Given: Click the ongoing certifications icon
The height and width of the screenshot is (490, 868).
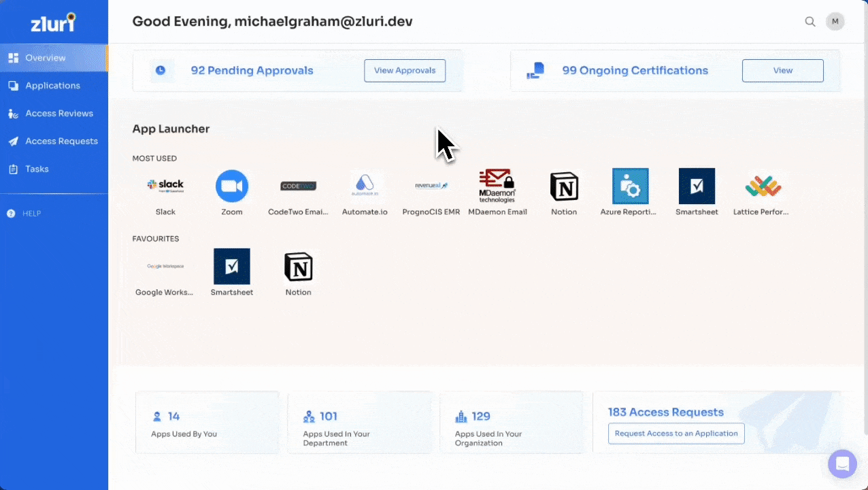Looking at the screenshot, I should click(536, 70).
